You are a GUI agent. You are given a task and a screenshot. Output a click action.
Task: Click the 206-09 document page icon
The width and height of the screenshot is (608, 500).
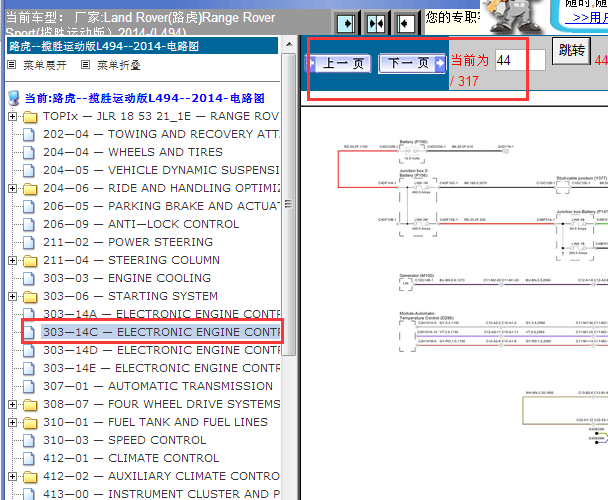(29, 225)
